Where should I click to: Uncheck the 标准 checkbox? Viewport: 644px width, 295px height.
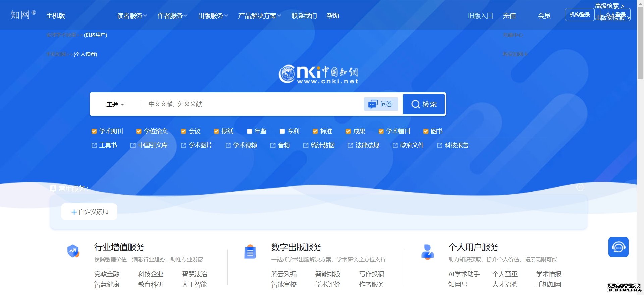315,131
